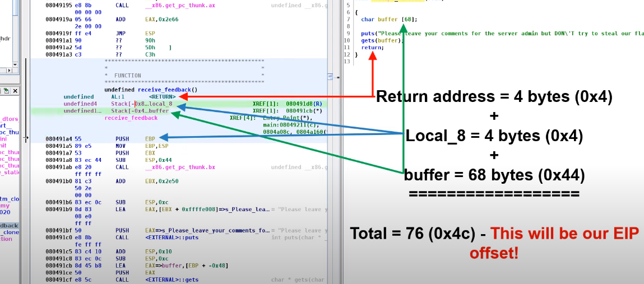644x284 pixels.
Task: Click the small icon beside the panel's X
Action: (x=7, y=90)
